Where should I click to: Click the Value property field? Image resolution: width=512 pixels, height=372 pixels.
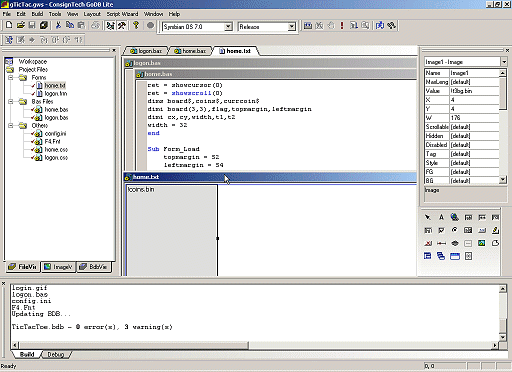pyautogui.click(x=474, y=91)
